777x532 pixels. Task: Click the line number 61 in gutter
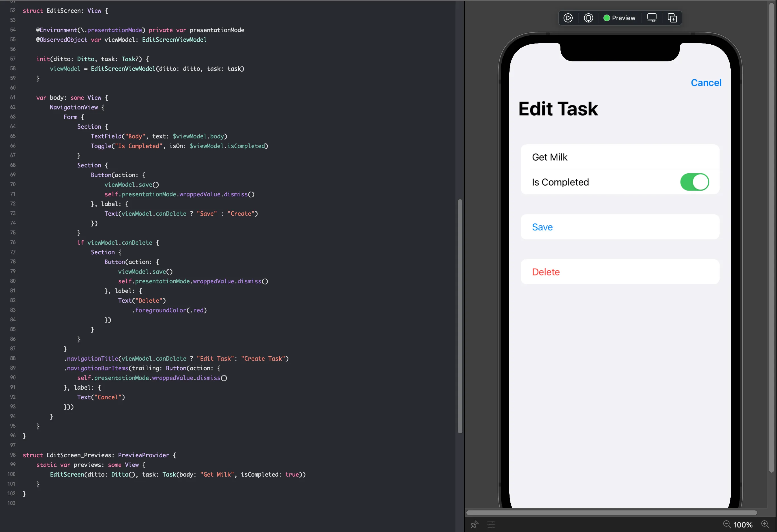click(13, 97)
